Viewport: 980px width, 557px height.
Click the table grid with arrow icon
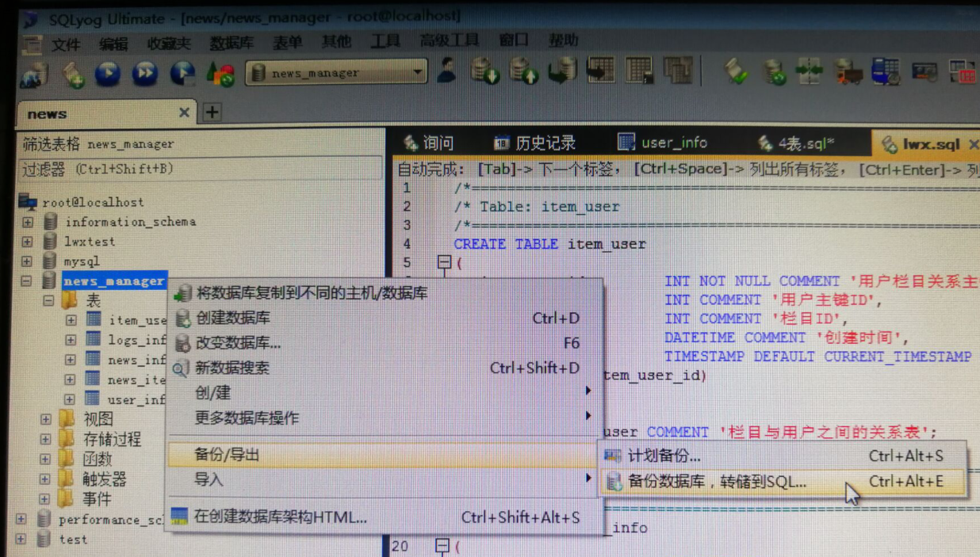pyautogui.click(x=601, y=71)
